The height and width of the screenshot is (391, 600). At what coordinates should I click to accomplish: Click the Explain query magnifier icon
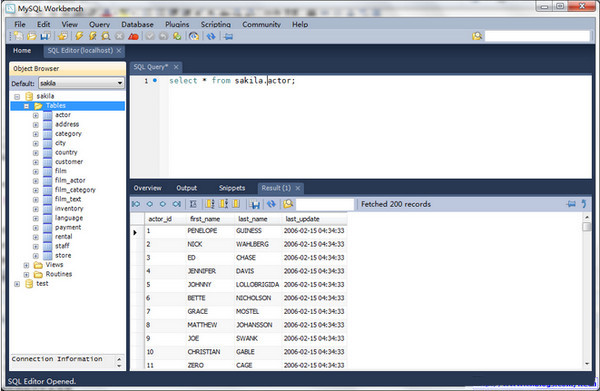106,36
